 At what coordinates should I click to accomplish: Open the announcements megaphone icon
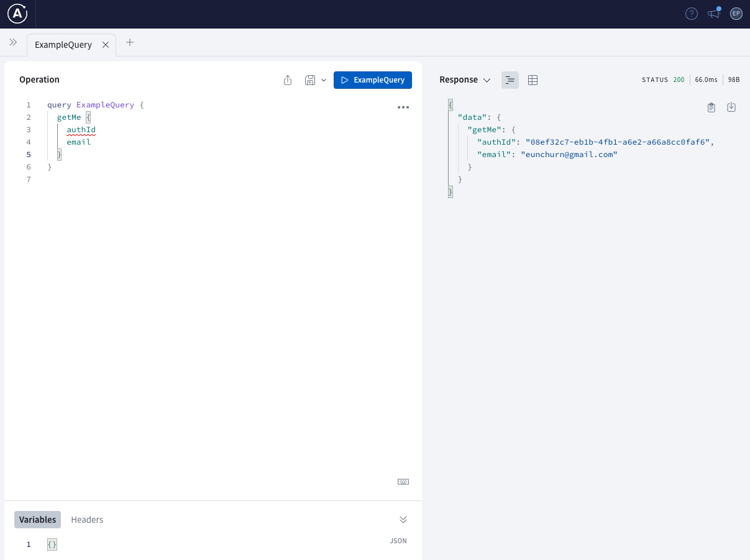click(x=714, y=14)
